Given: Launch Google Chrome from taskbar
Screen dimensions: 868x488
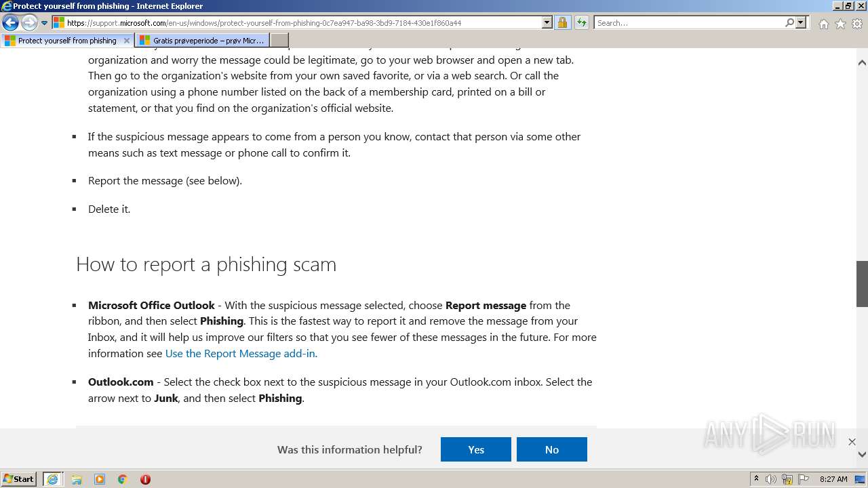Looking at the screenshot, I should point(123,479).
